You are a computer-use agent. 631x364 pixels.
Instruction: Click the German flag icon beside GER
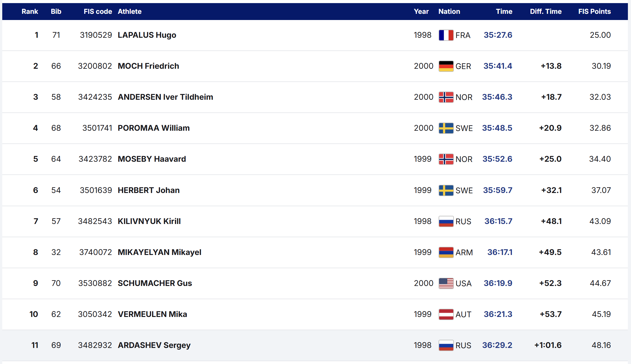pos(446,66)
